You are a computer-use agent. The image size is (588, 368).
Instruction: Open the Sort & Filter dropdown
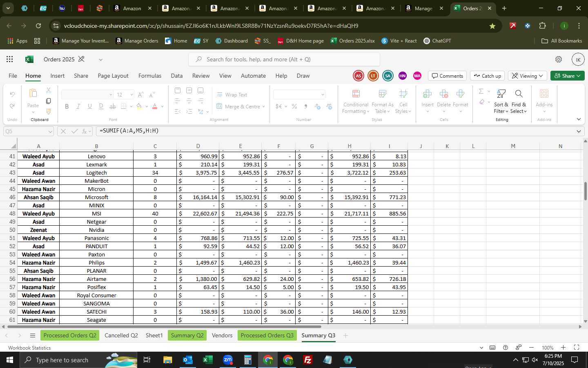tap(501, 102)
